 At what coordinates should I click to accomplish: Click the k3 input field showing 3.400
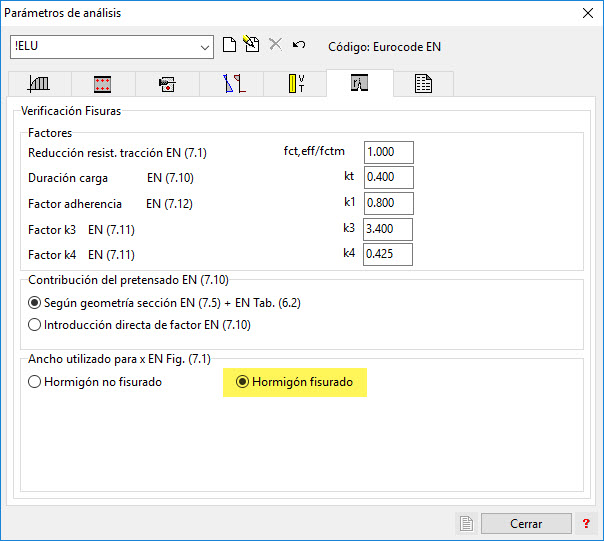(388, 229)
